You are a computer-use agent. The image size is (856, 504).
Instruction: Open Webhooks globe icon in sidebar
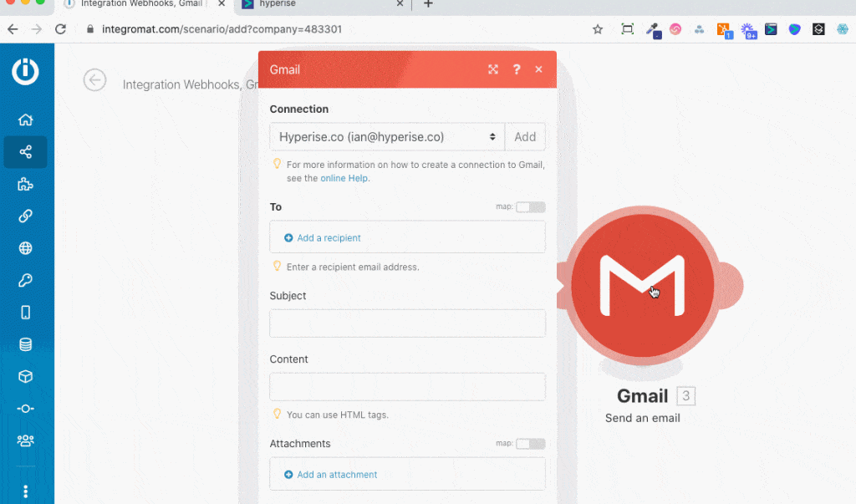[25, 248]
